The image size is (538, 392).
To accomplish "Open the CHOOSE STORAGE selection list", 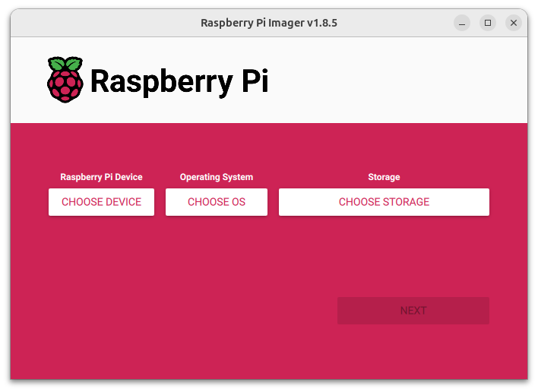I will tap(384, 202).
